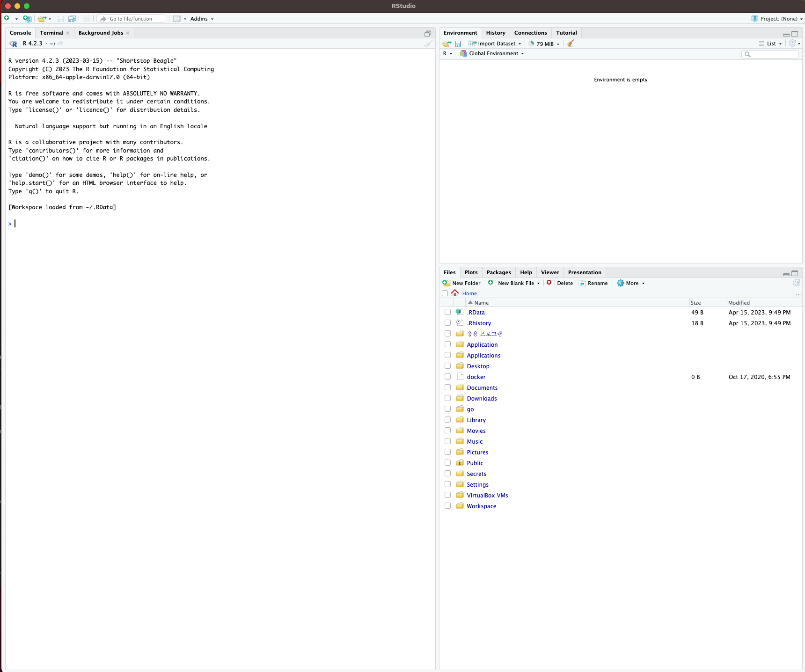Click the Create a Project icon
This screenshot has height=672, width=805.
(x=27, y=19)
